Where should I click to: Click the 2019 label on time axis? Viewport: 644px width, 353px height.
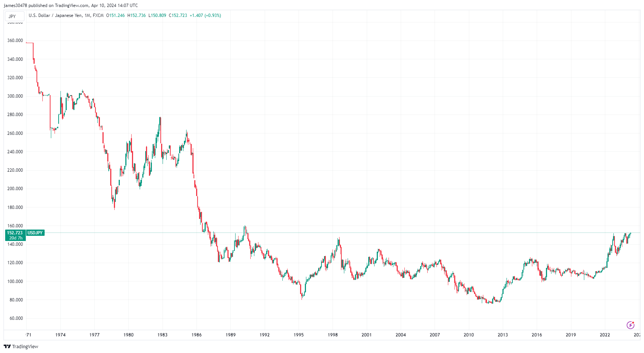[x=571, y=335]
